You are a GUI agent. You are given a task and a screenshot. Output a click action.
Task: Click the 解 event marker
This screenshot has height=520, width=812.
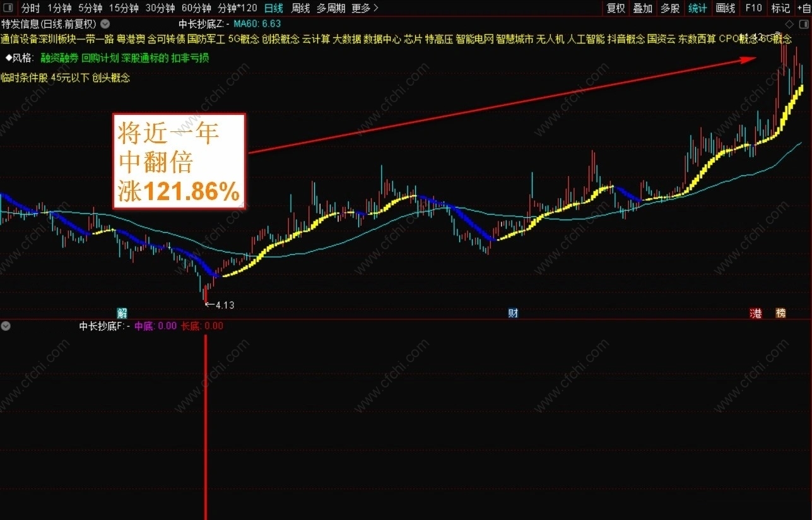click(122, 312)
